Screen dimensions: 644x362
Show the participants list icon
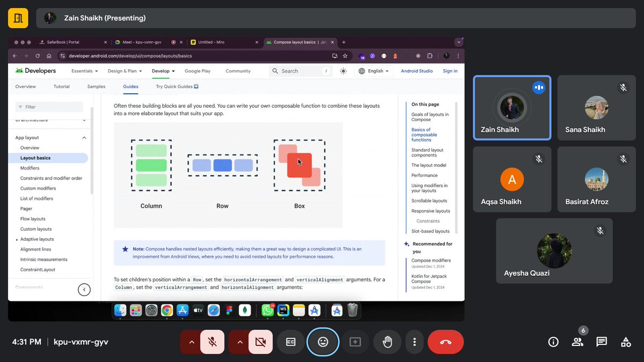pos(577,342)
